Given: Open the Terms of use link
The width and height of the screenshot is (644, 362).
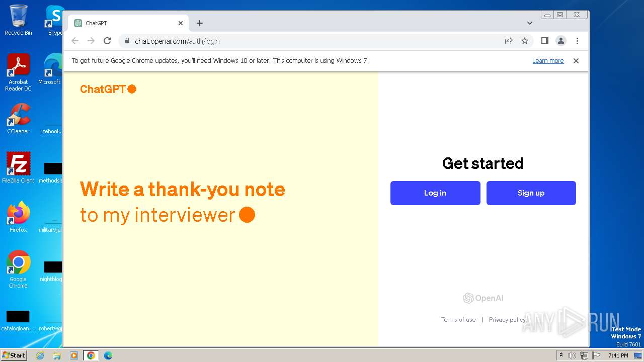Looking at the screenshot, I should click(x=458, y=320).
